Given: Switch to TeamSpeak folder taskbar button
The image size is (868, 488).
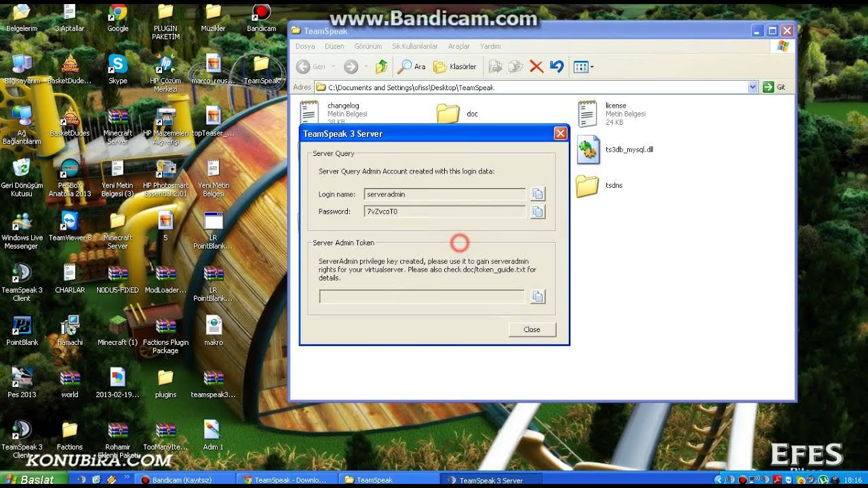Looking at the screenshot, I should pyautogui.click(x=387, y=480).
